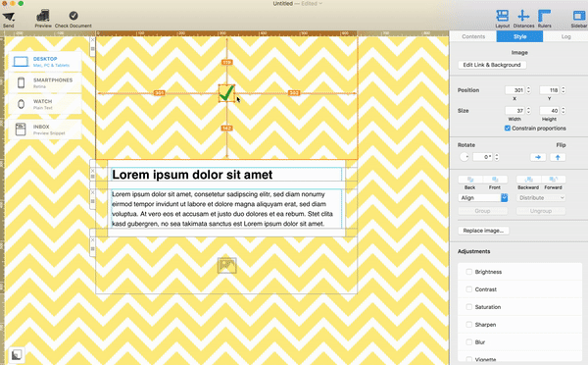Image resolution: width=588 pixels, height=365 pixels.
Task: Flip image horizontally with arrow button
Action: pos(538,157)
